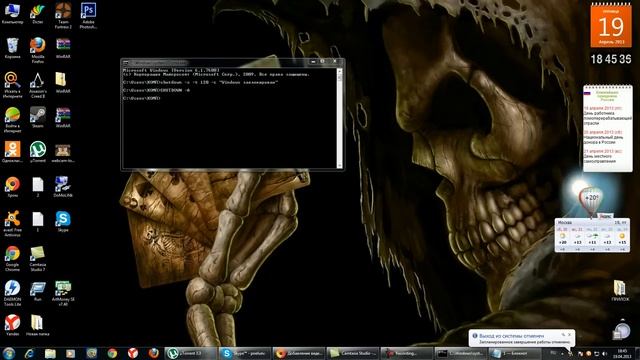Switch to Skype taskbar window
Screen dimensions: 640x360
coord(244,353)
